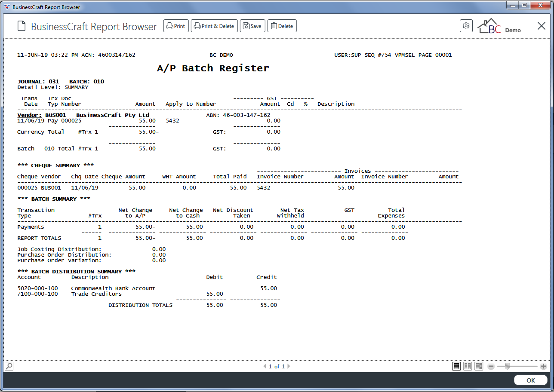Click the 'A/P Batch Register' heading
554x392 pixels.
click(213, 68)
